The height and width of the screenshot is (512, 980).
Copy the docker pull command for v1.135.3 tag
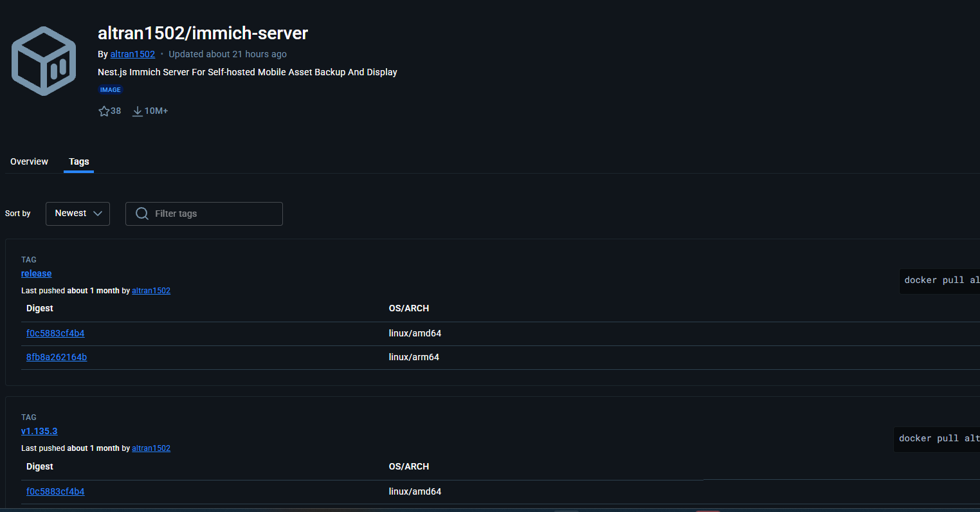tap(938, 439)
